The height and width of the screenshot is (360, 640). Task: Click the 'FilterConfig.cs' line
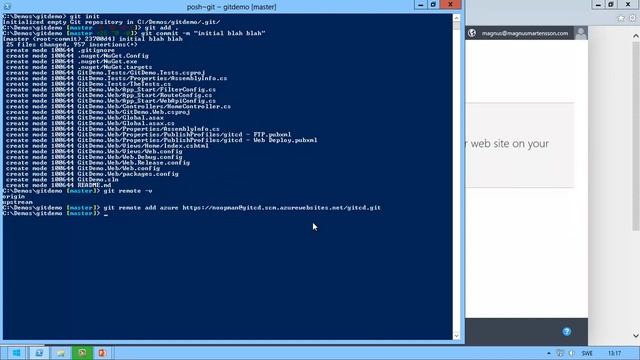(x=111, y=90)
